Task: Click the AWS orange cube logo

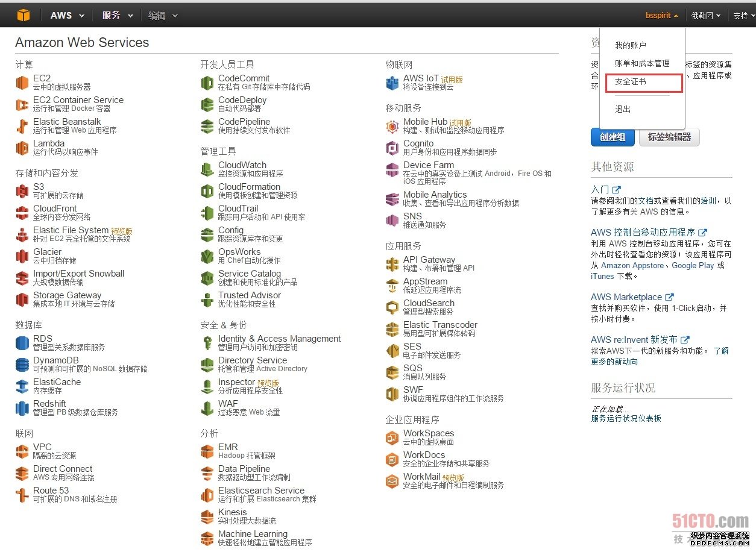Action: click(24, 15)
